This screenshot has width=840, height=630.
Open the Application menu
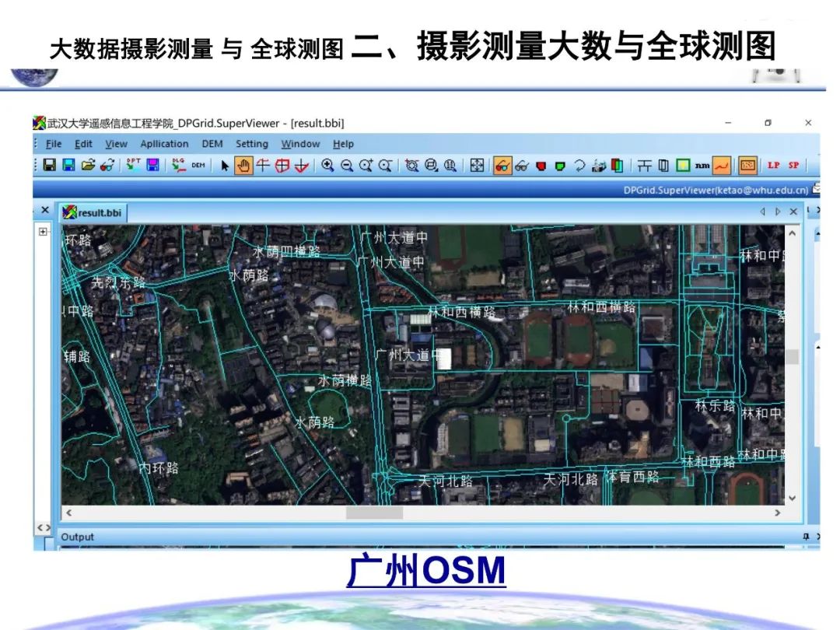click(x=164, y=144)
